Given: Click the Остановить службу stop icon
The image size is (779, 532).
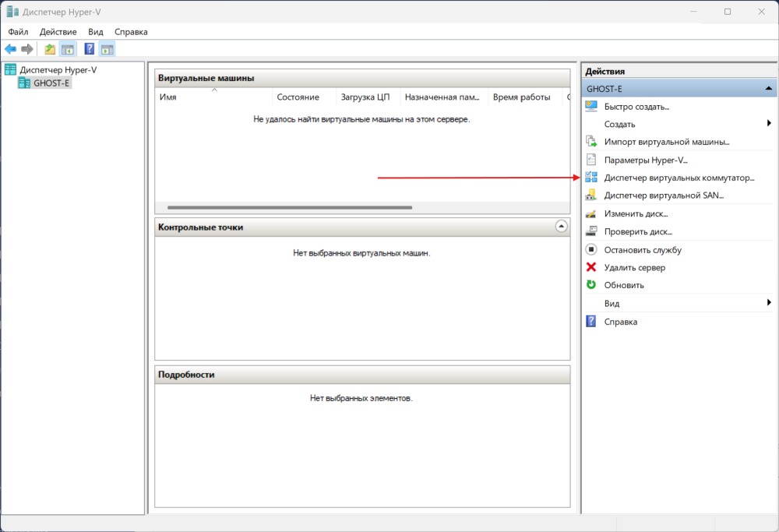Looking at the screenshot, I should click(x=591, y=249).
